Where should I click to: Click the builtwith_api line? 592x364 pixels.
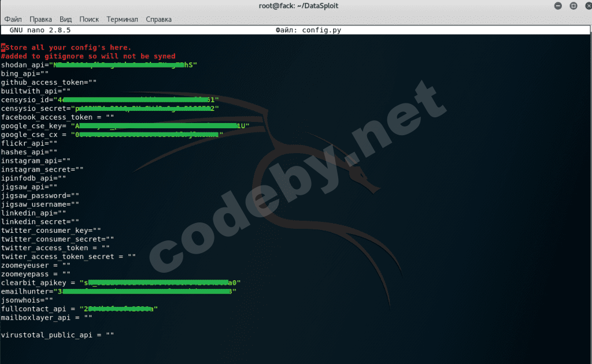pyautogui.click(x=35, y=91)
